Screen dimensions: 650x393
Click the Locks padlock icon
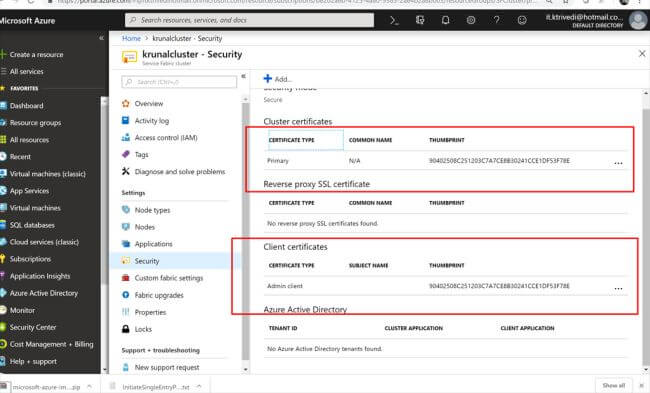click(x=126, y=329)
